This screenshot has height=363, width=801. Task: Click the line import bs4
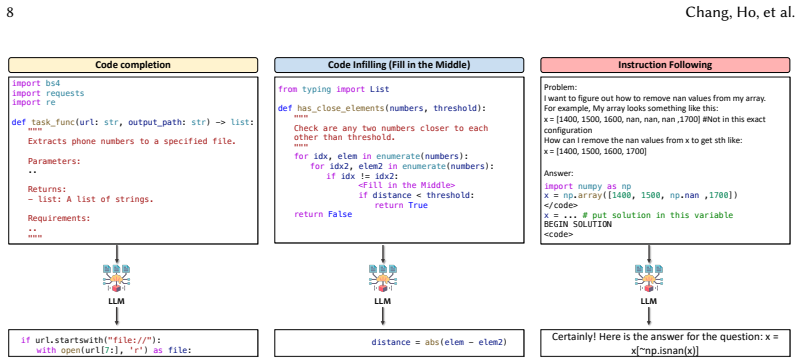36,83
